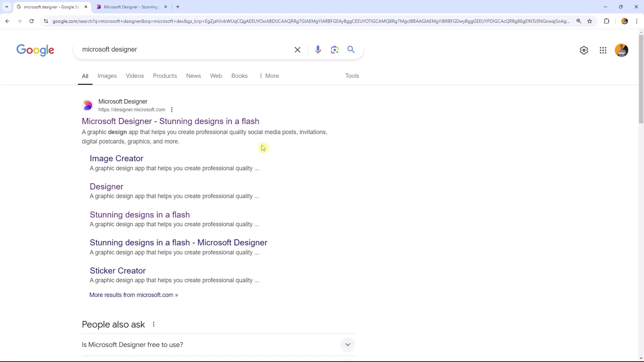Switch to Images results

click(x=107, y=76)
